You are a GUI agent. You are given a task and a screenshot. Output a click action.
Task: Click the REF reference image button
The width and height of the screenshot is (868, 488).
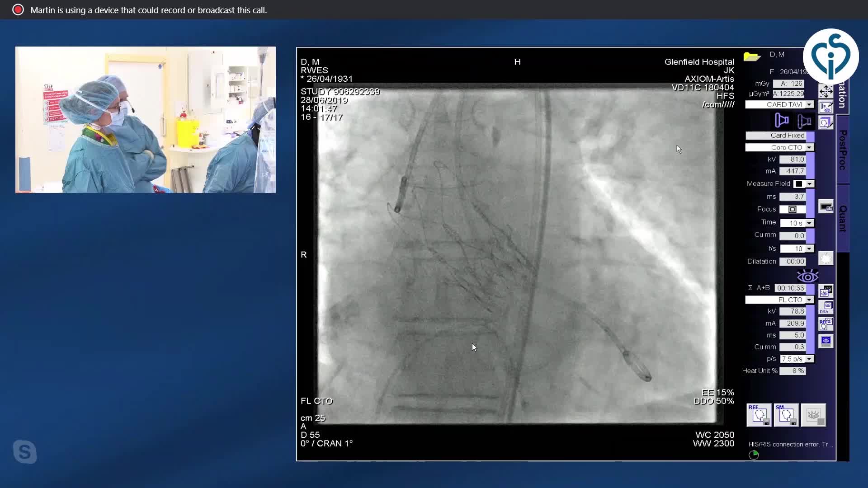pos(759,415)
